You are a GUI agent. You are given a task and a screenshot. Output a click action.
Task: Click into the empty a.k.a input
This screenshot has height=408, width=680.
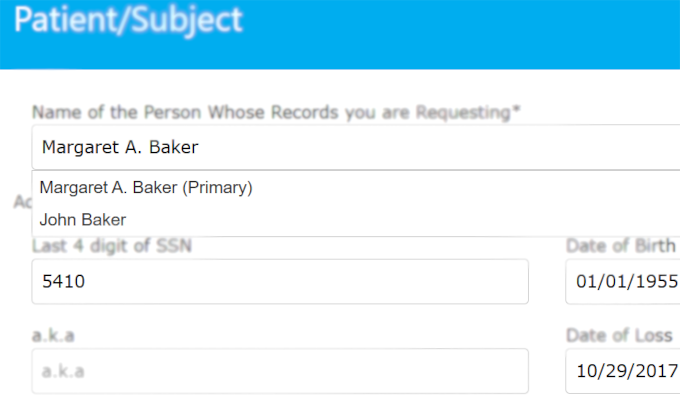tap(280, 371)
